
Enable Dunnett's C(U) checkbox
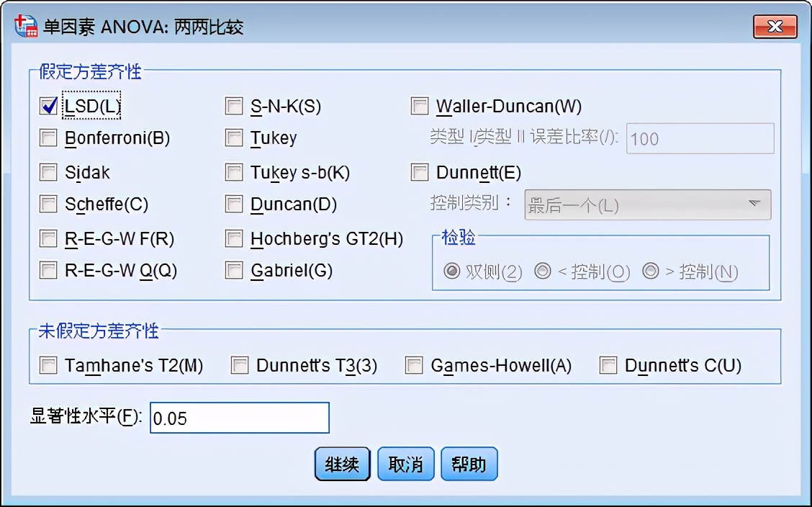pyautogui.click(x=608, y=366)
